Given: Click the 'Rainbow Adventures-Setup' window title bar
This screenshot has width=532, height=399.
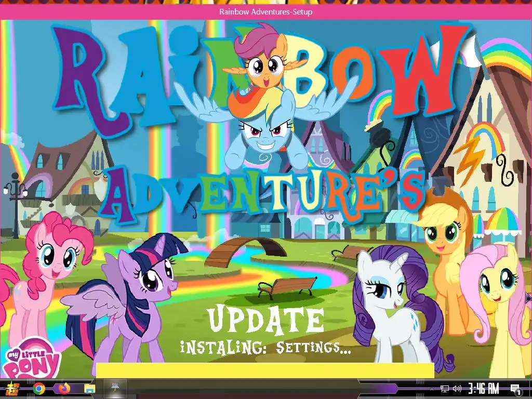Looking at the screenshot, I should [266, 12].
